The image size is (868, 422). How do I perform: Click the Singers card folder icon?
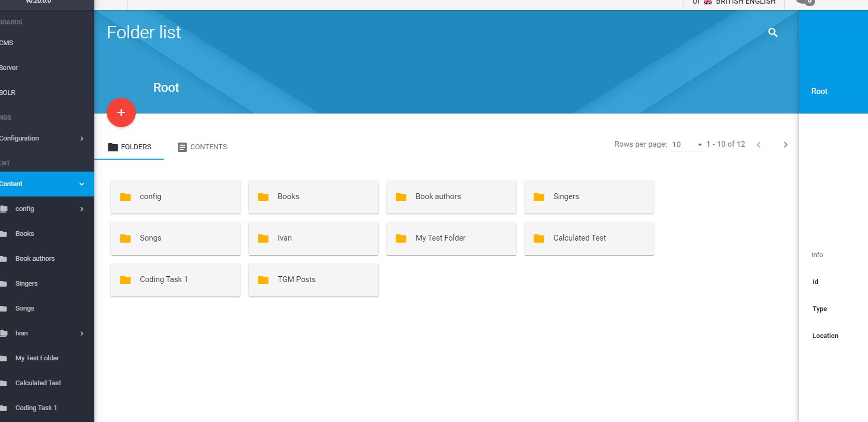pyautogui.click(x=539, y=197)
